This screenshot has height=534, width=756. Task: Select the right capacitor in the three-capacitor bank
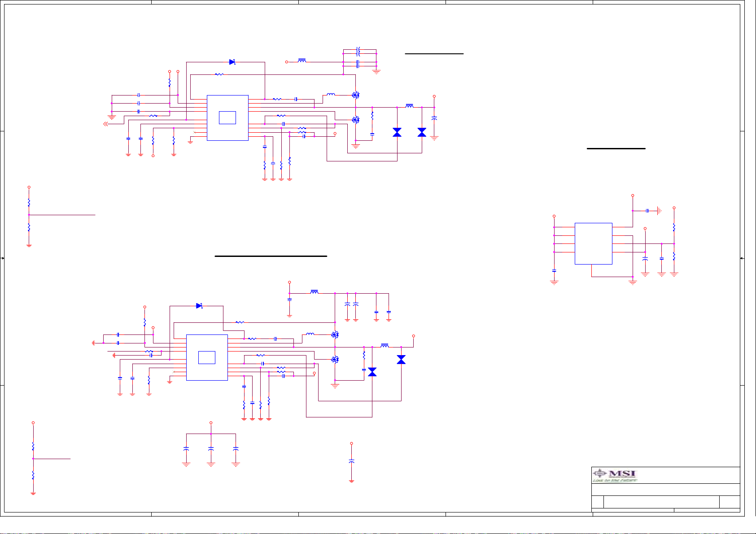tap(236, 448)
